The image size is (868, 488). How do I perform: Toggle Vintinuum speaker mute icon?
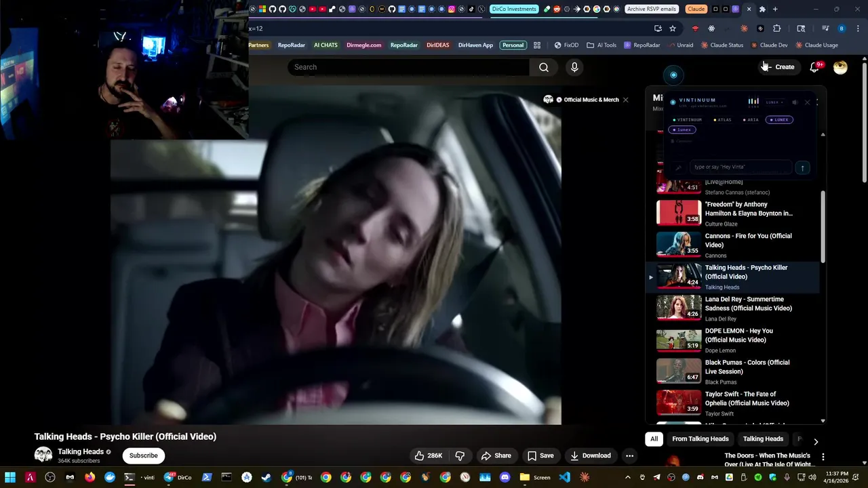coord(795,102)
